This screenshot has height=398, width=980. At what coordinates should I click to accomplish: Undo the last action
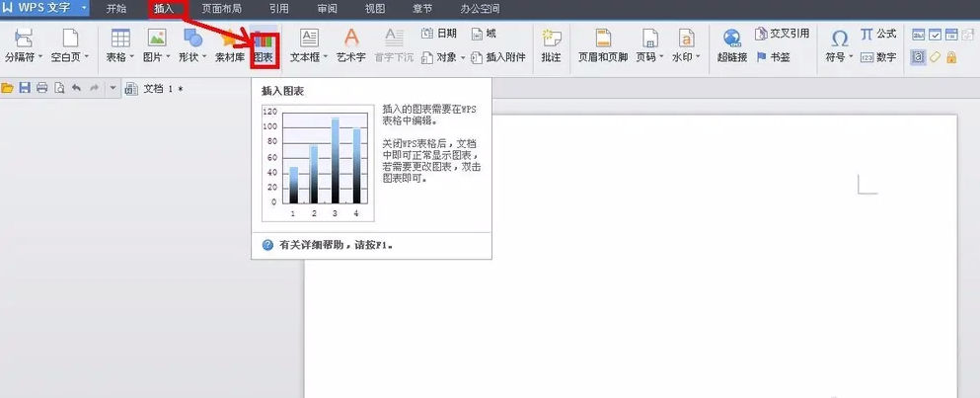(76, 88)
